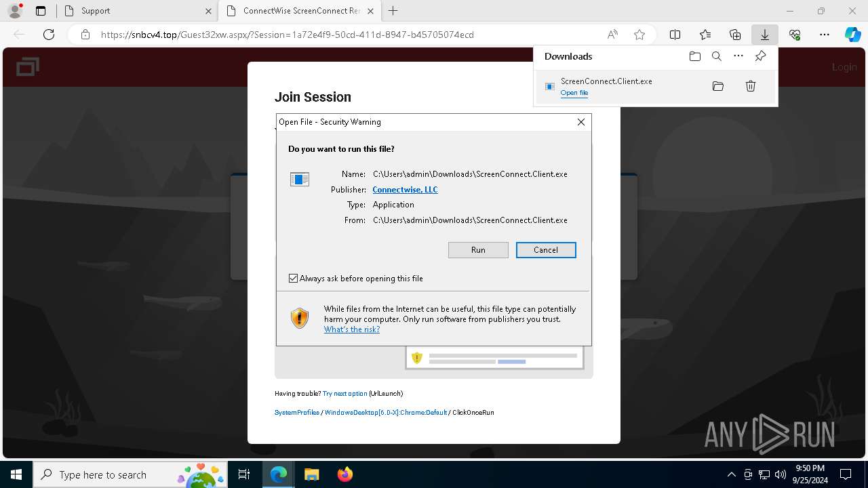
Task: Open the Collections icon
Action: click(735, 35)
